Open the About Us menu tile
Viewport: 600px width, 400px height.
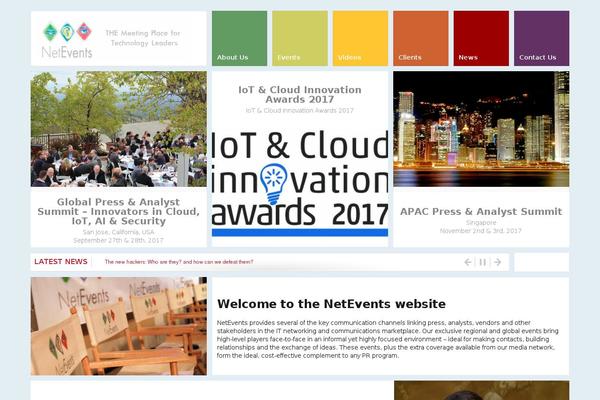240,38
